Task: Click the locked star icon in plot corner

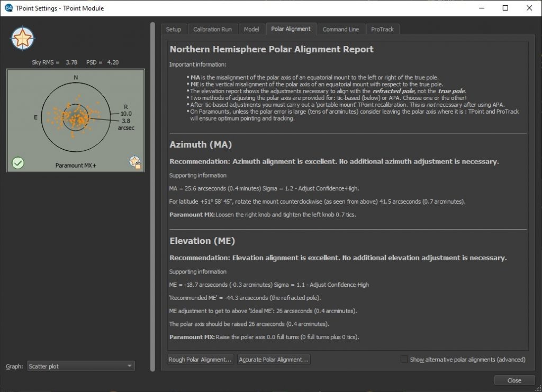Action: [x=135, y=162]
